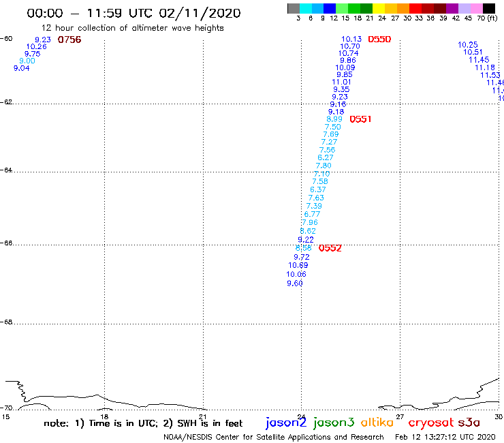Pick the bright red swatch in the scale
The image size is (504, 443).
[415, 8]
